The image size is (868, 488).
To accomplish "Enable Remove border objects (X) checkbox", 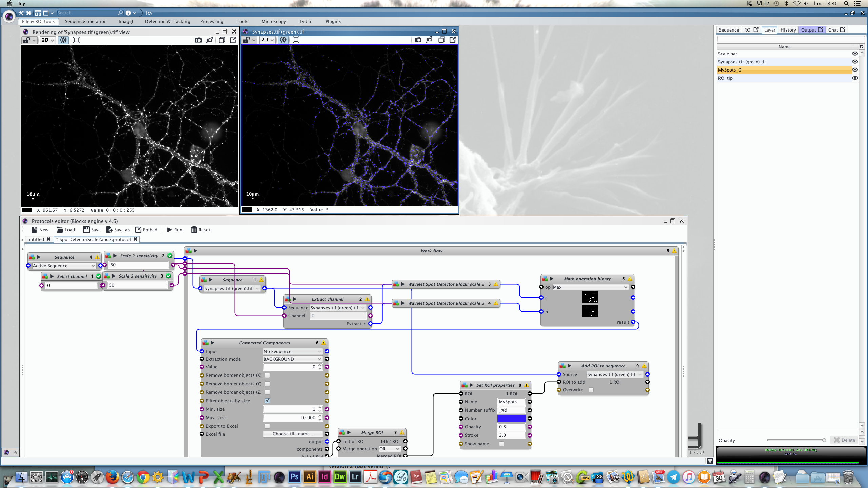I will 267,375.
